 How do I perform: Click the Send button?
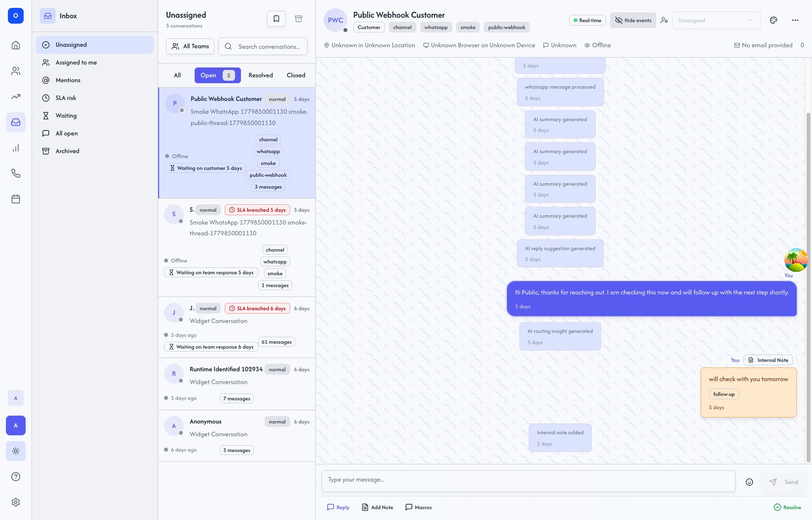784,482
